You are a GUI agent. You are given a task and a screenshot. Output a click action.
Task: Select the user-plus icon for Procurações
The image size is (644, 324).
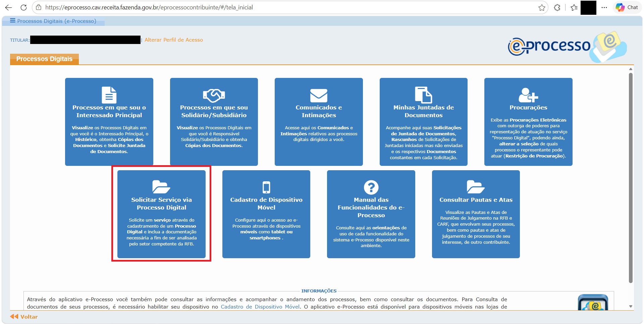click(x=528, y=95)
